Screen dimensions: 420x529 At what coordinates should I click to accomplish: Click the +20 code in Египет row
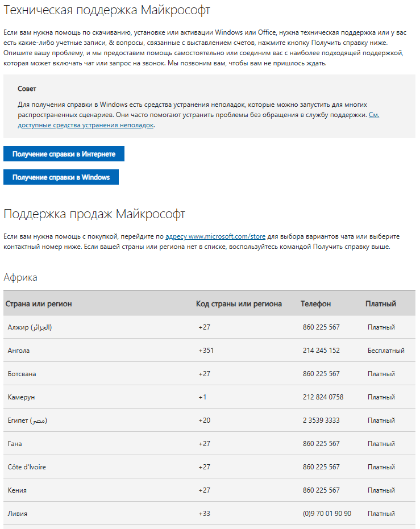tap(204, 420)
